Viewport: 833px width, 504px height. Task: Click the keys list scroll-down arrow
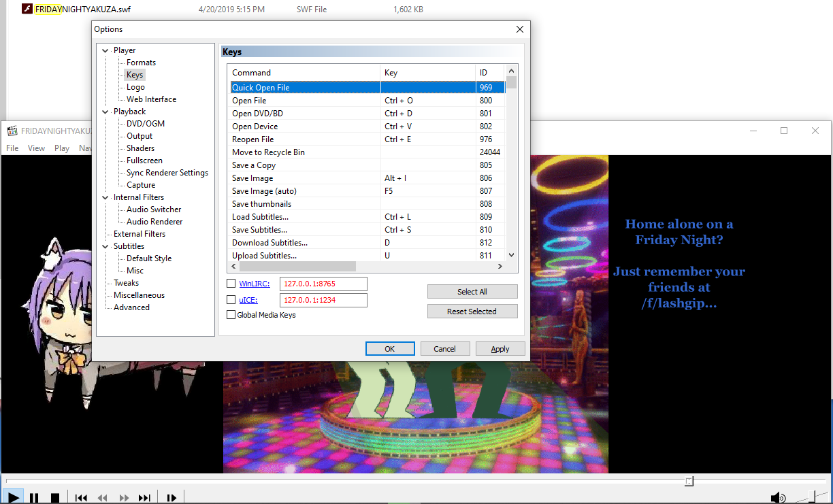pos(511,256)
